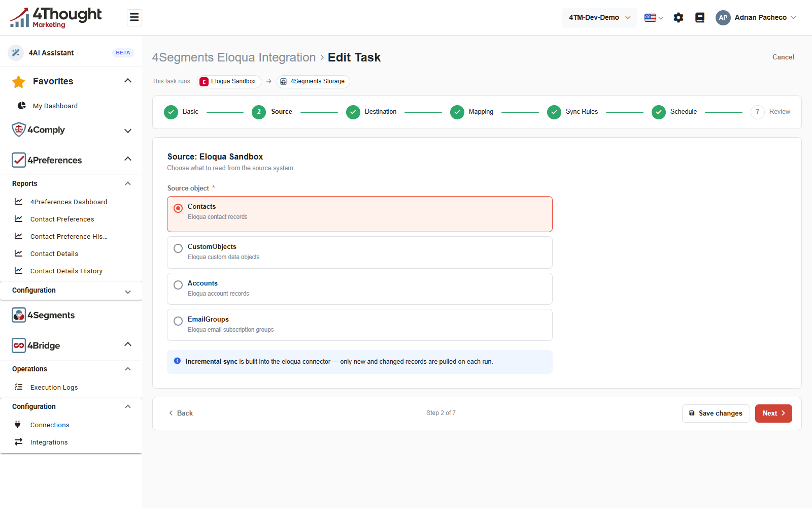Click 'Eloqua custom data objects' description

coord(224,257)
